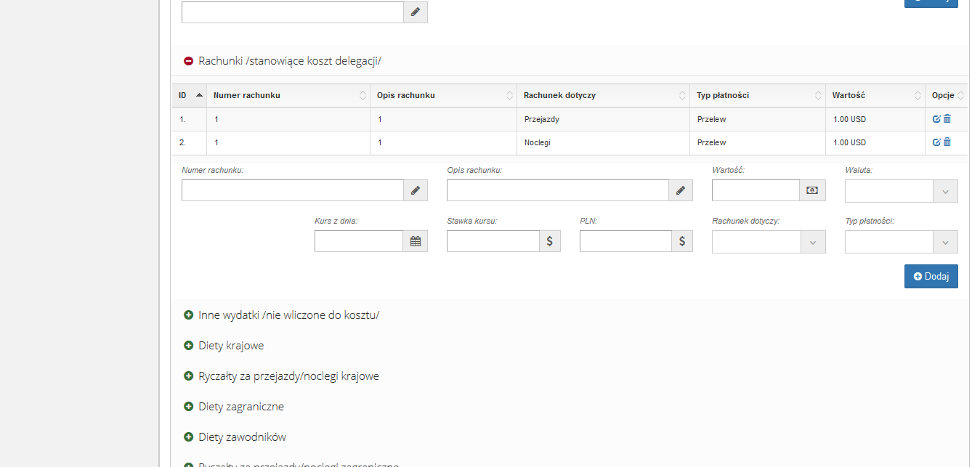Collapse the Rachunki section

(189, 61)
